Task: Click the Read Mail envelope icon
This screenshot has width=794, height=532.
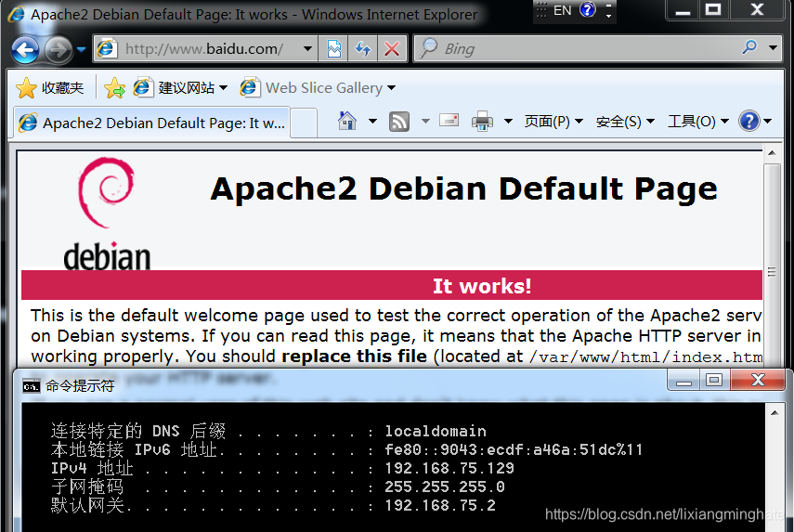Action: tap(449, 121)
